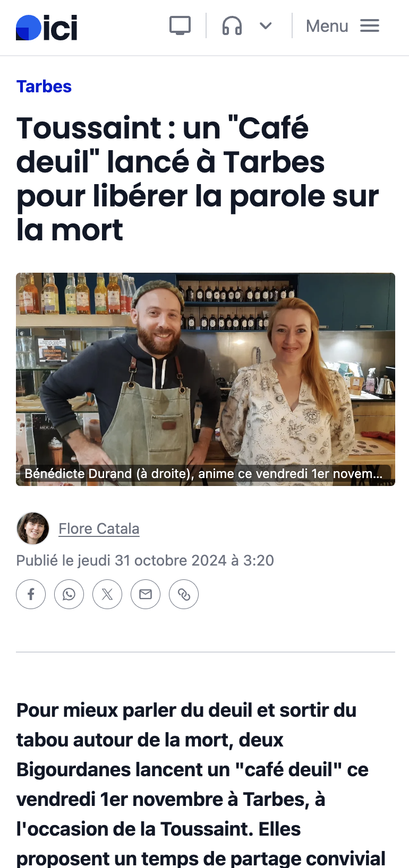Open the article headline about Café deuil

[x=198, y=179]
